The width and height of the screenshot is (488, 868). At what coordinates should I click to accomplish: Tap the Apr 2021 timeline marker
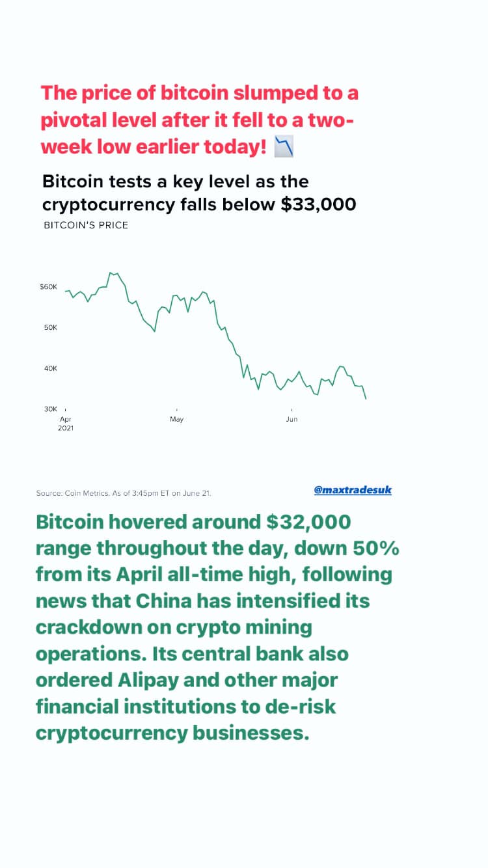66,424
